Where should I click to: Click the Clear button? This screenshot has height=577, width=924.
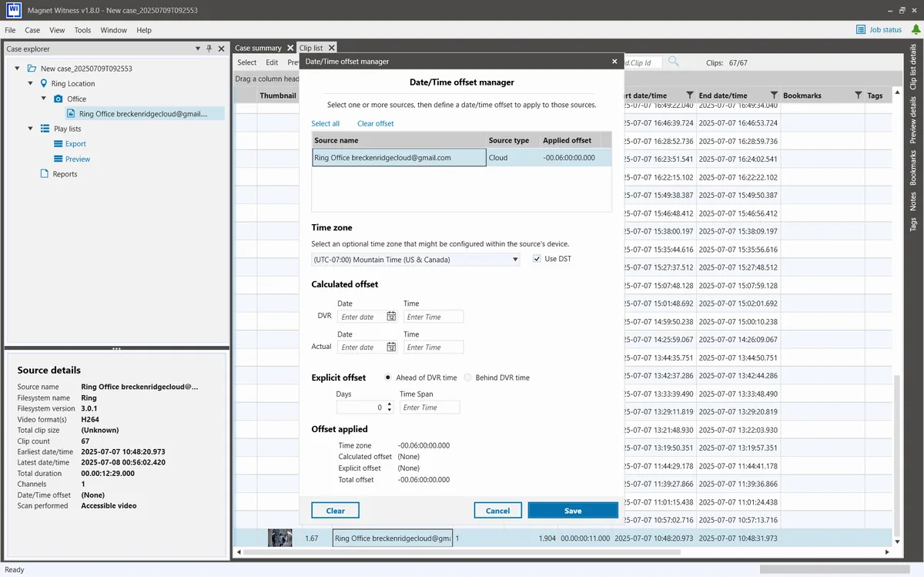coord(335,510)
